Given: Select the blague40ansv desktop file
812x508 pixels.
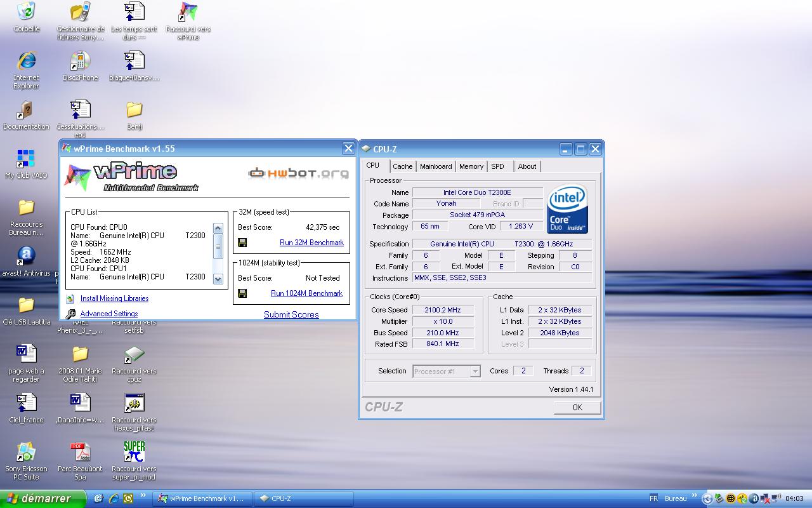Looking at the screenshot, I should coord(134,66).
